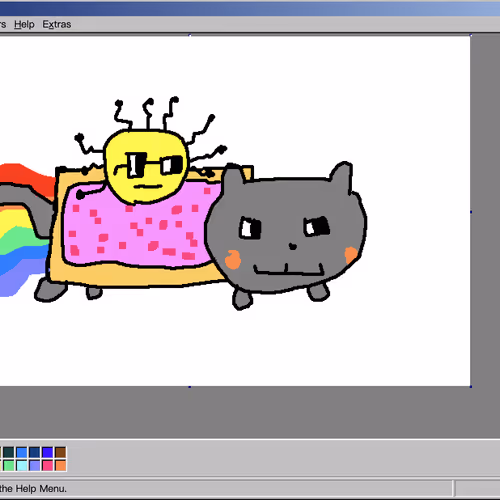This screenshot has height=500, width=500.
Task: Pick the hot pink color swatch
Action: tap(47, 465)
